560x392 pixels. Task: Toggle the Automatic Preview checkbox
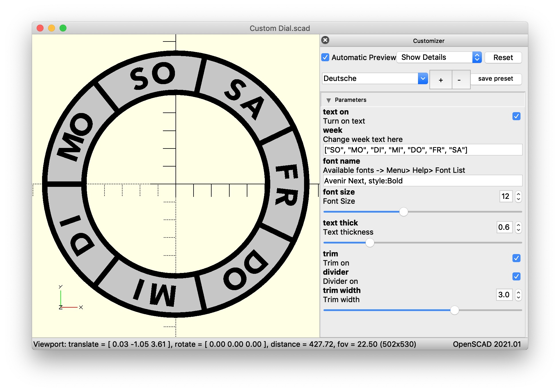click(325, 57)
